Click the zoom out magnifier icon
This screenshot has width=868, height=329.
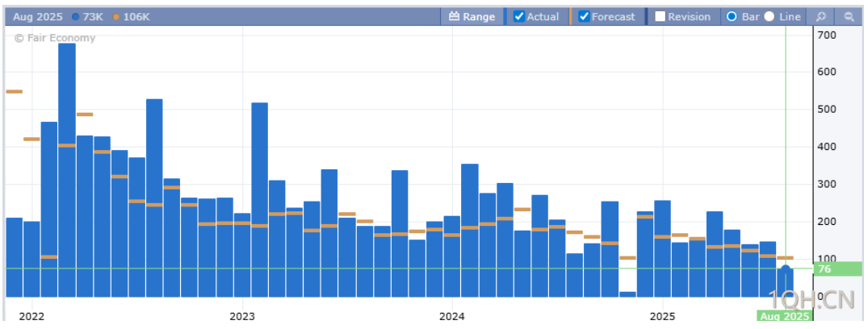[849, 16]
